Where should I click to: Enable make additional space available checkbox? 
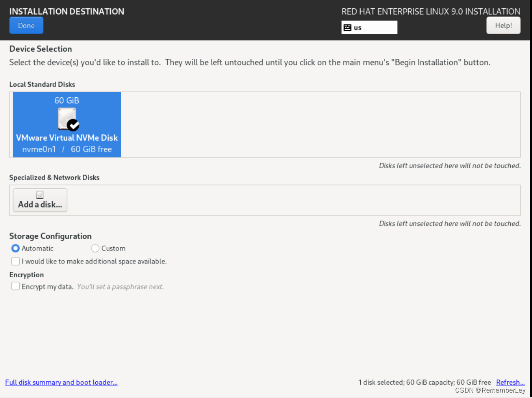[15, 261]
